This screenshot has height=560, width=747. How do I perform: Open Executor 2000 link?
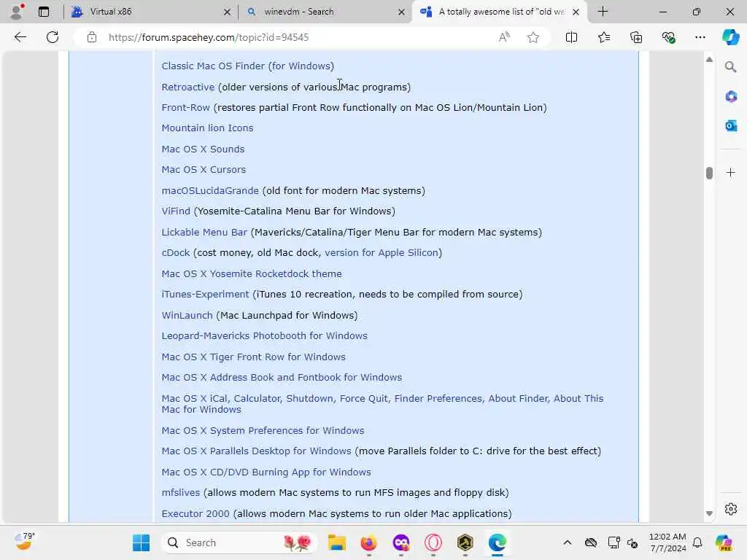pos(196,513)
